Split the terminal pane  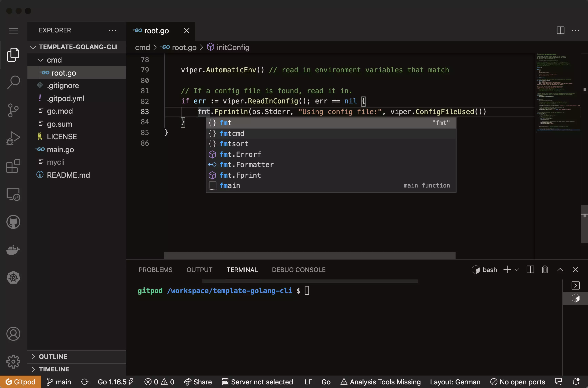[530, 270]
